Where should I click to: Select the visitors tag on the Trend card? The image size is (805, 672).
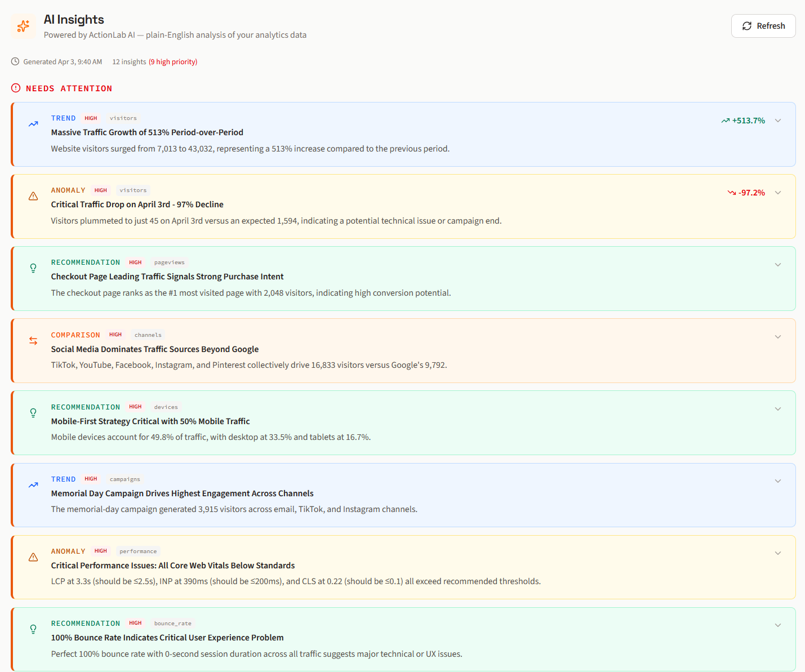[123, 118]
